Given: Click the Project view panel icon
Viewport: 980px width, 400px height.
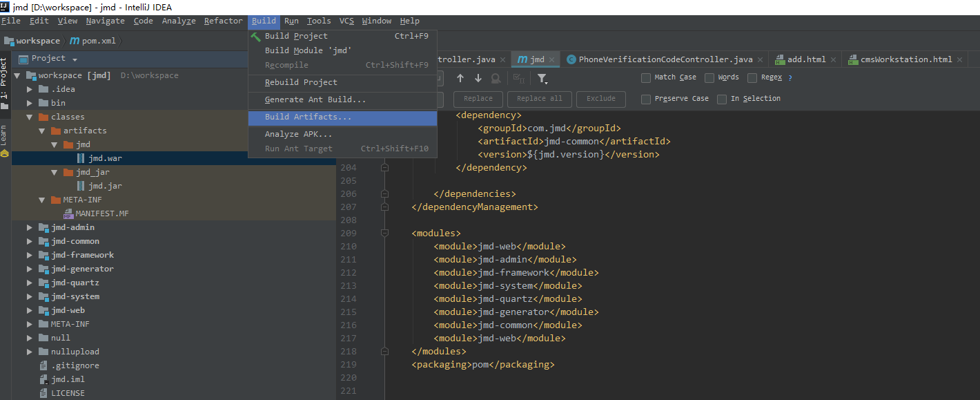Looking at the screenshot, I should (x=23, y=59).
